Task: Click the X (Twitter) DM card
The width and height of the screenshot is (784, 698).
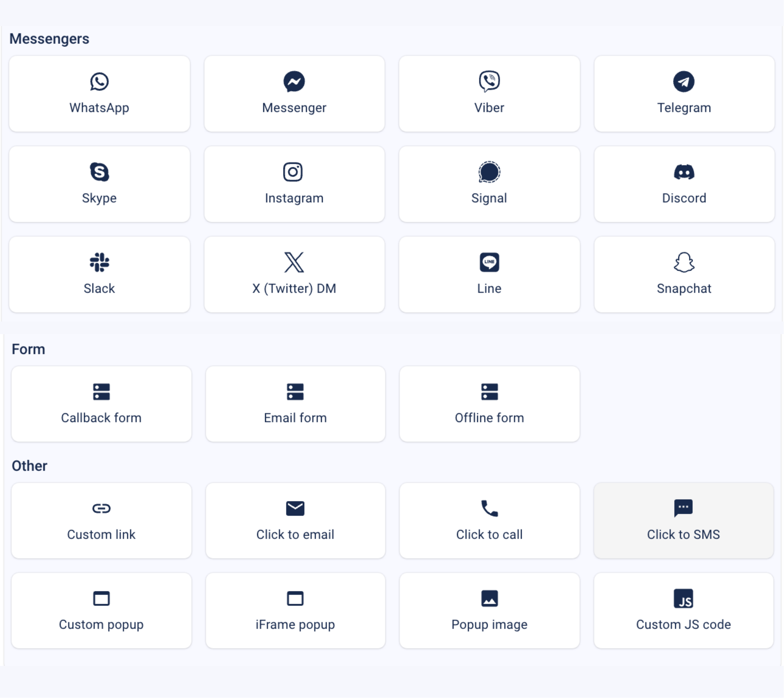Action: [x=294, y=274]
